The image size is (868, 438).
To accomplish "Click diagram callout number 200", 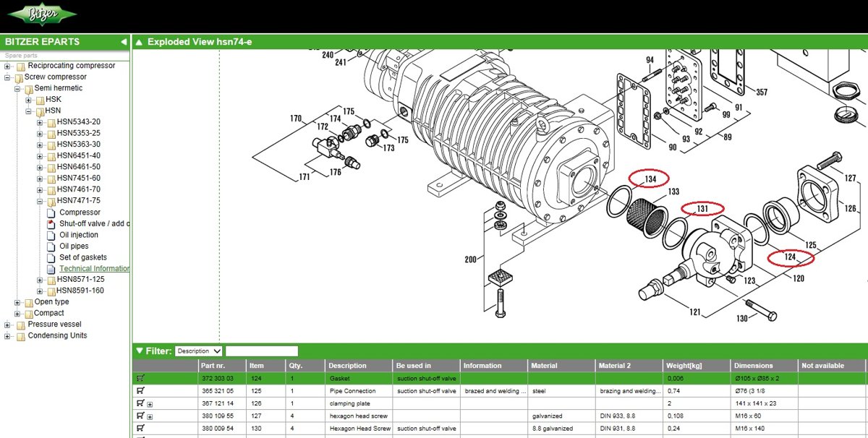I will click(471, 259).
